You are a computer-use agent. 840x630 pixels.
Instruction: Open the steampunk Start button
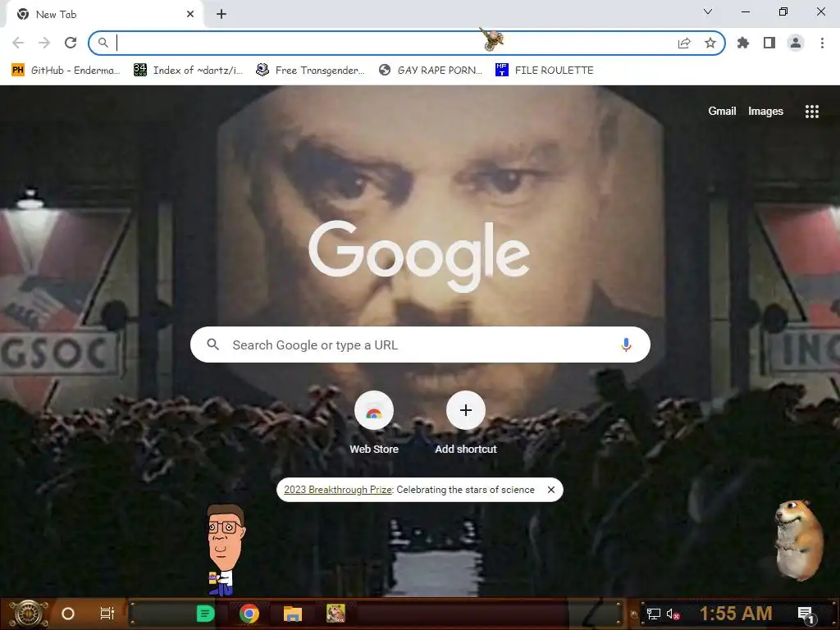click(29, 614)
